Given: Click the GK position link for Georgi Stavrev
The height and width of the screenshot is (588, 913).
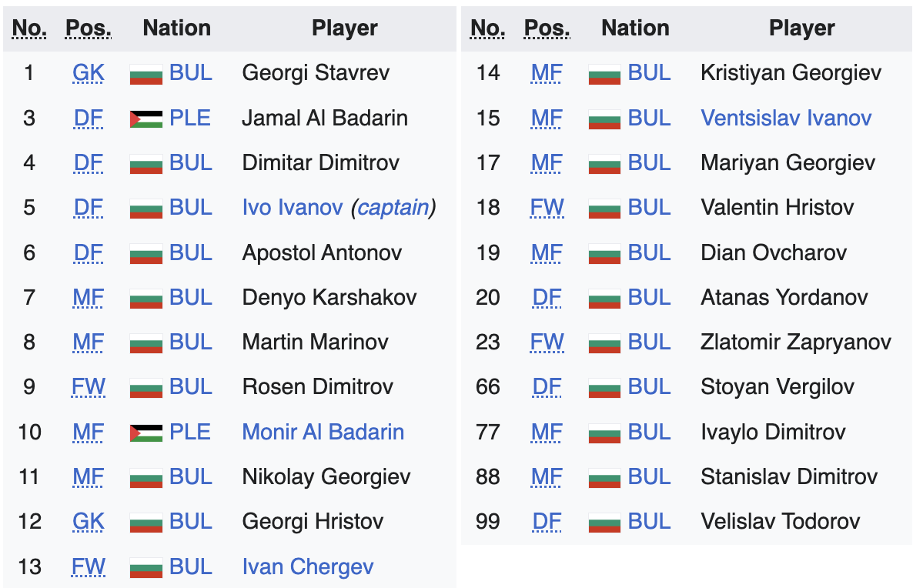Looking at the screenshot, I should [89, 73].
